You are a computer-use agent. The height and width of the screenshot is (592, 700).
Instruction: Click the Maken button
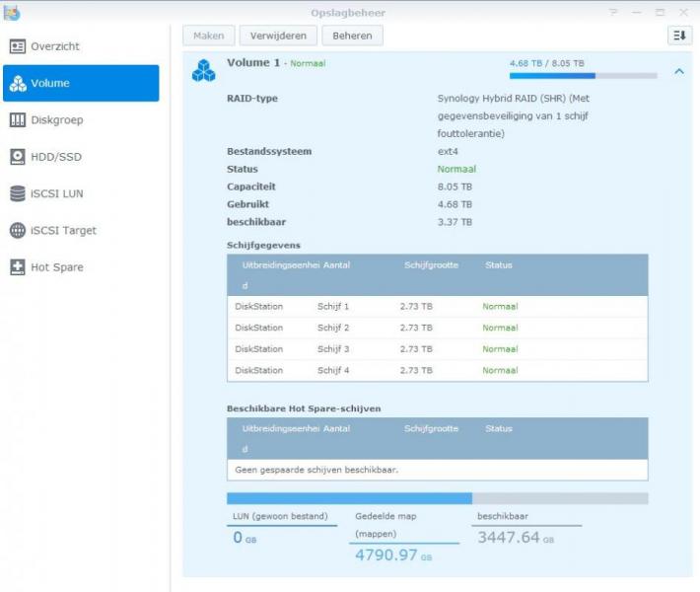click(208, 36)
